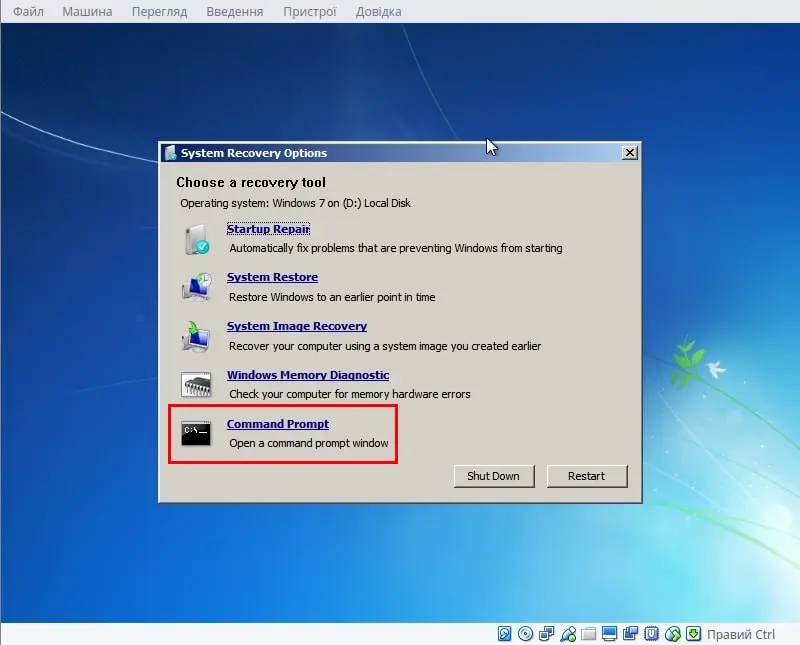
Task: Click the hard disk activity status icon
Action: (504, 634)
